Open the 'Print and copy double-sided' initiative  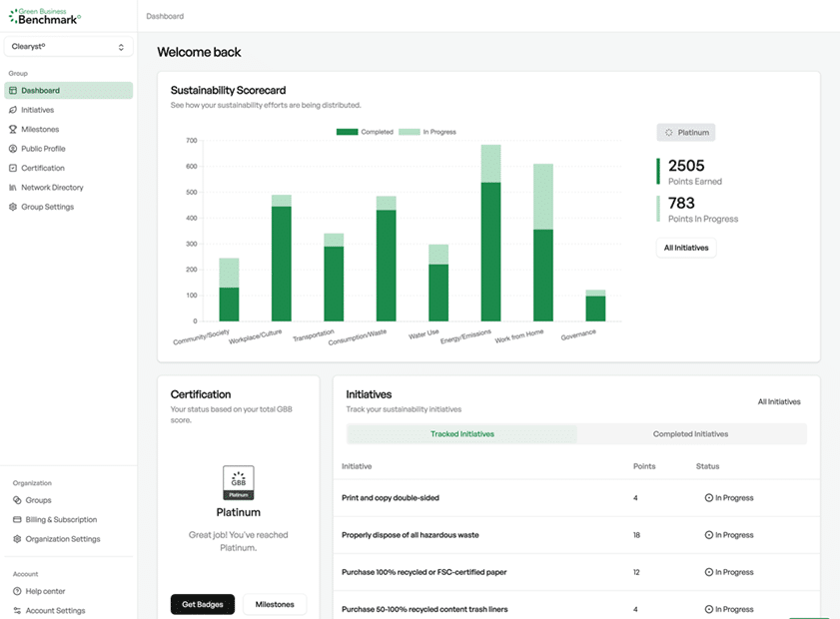[391, 497]
